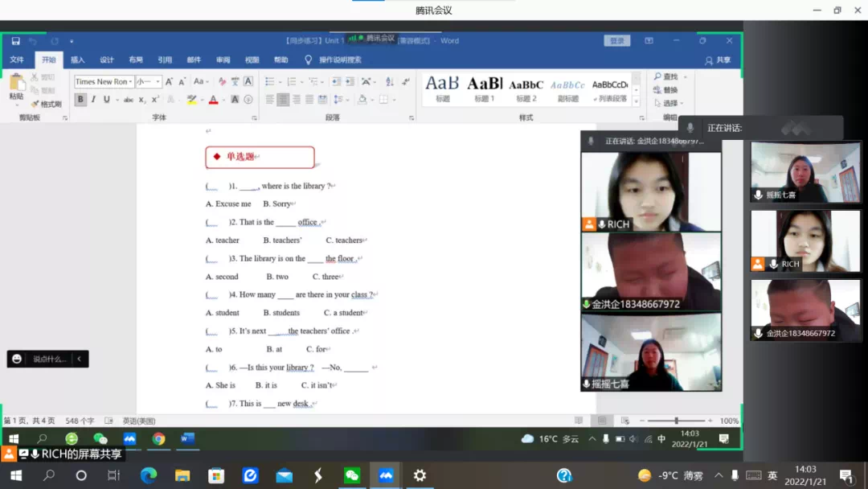This screenshot has width=868, height=489.
Task: Click the Save icon in Word's quick access toolbar
Action: click(15, 41)
